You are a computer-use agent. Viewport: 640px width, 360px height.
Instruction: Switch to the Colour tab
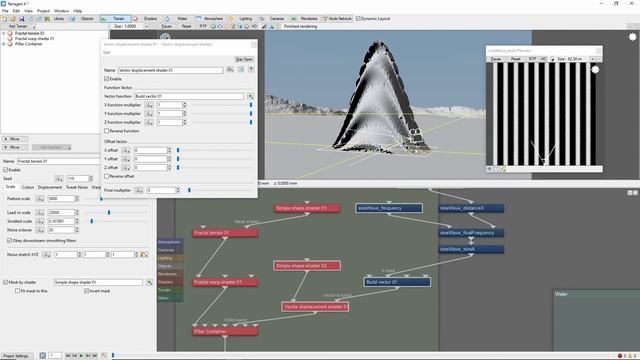tap(28, 187)
